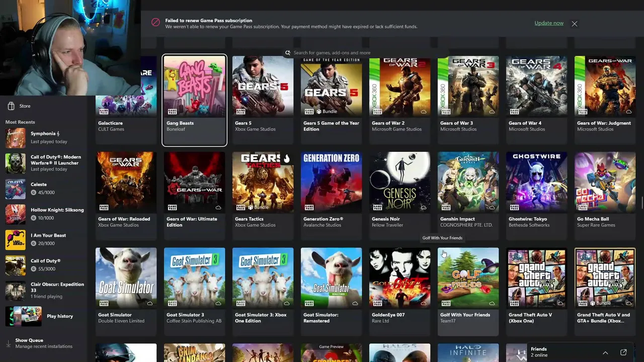Open Call of Duty Modern Warfare II Launcher
Screen dimensions: 644x362
[43, 163]
